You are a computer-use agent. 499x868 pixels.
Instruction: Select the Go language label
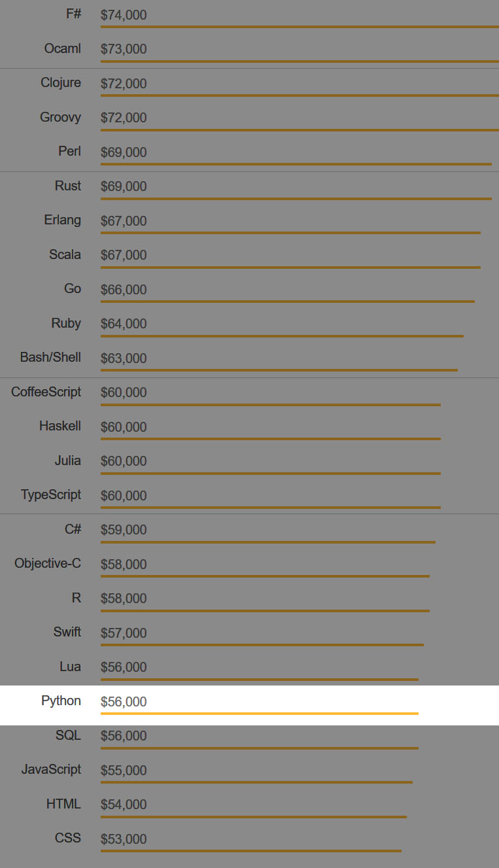click(x=73, y=288)
